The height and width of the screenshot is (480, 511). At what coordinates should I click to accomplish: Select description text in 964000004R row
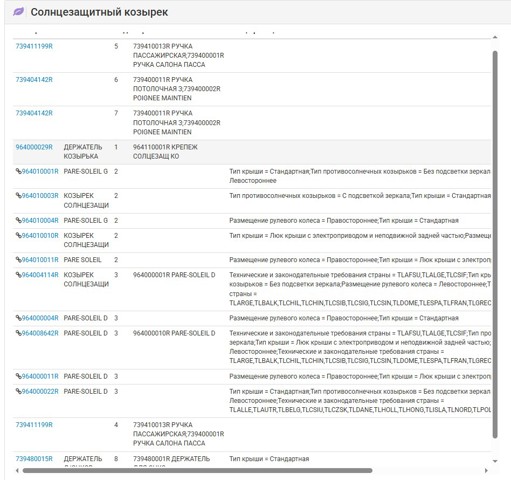[344, 318]
